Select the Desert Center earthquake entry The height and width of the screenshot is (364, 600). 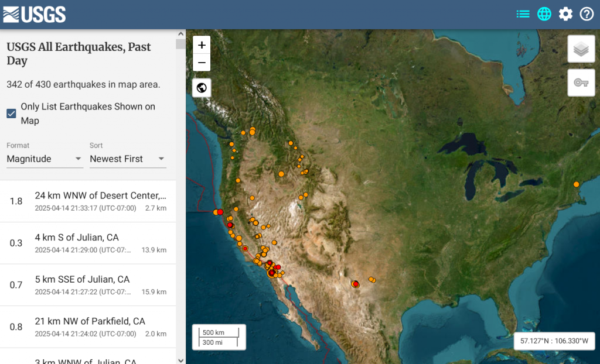(88, 201)
